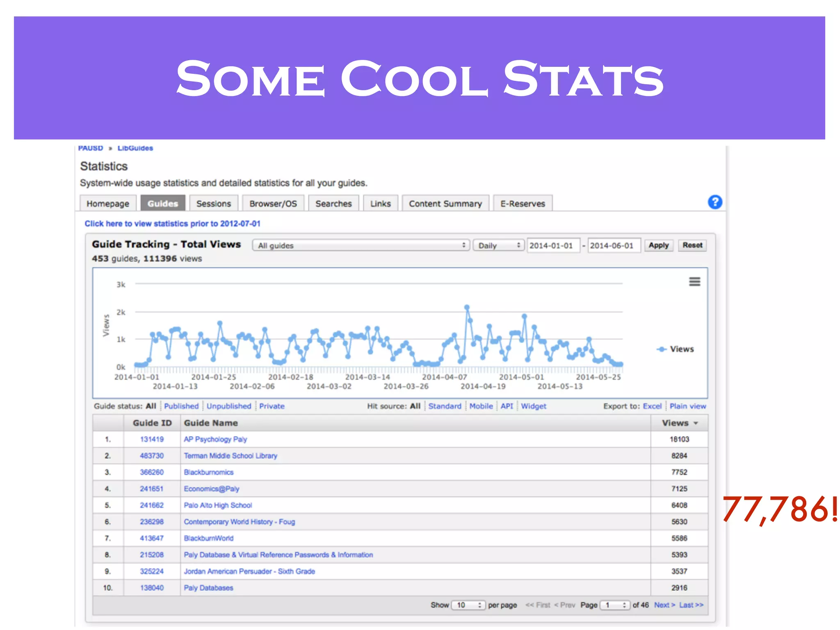Filter hit source by Mobile

coord(481,406)
